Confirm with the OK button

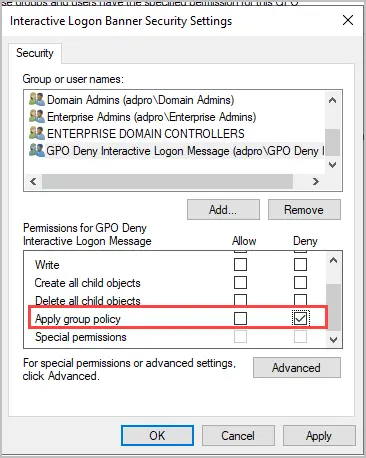click(157, 435)
